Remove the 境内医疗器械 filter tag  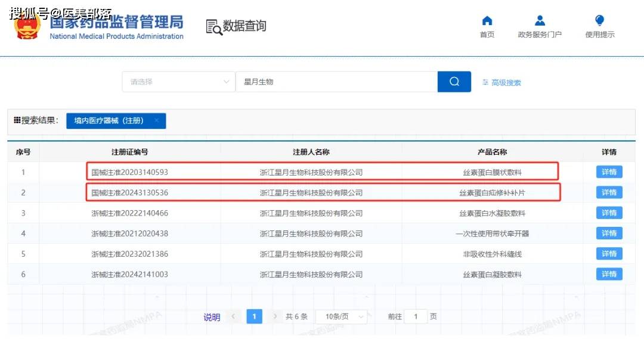156,121
